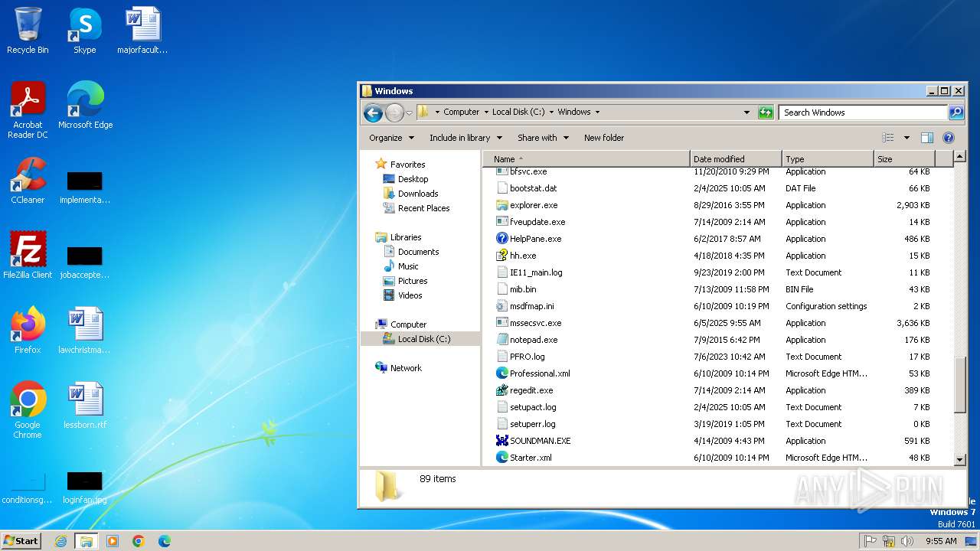Open the Skype desktop shortcut
This screenshot has width=980, height=551.
[x=84, y=31]
